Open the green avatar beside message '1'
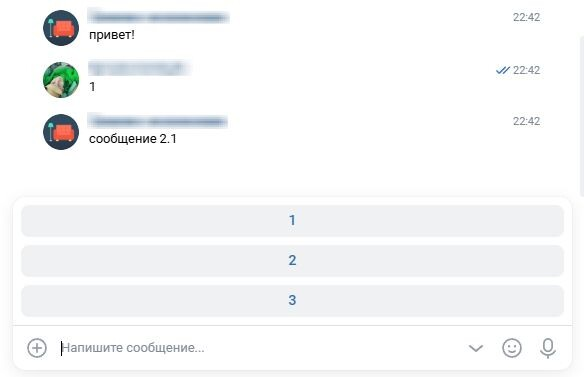This screenshot has width=584, height=377. [61, 80]
